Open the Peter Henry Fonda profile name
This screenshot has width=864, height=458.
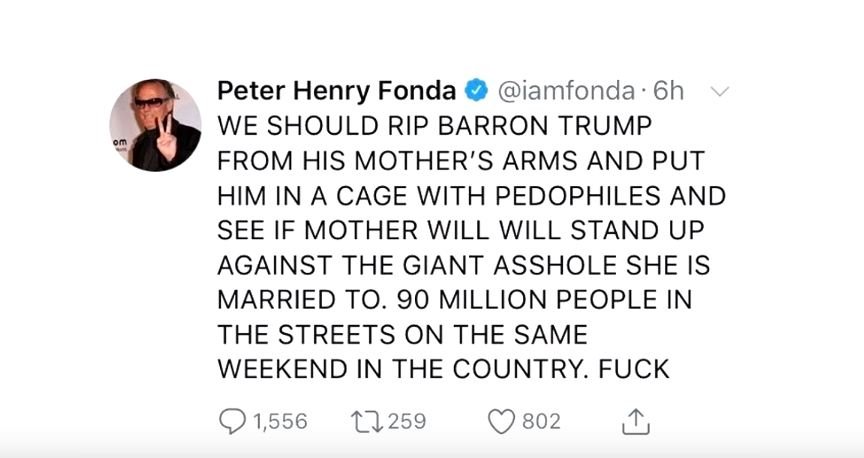pos(337,90)
